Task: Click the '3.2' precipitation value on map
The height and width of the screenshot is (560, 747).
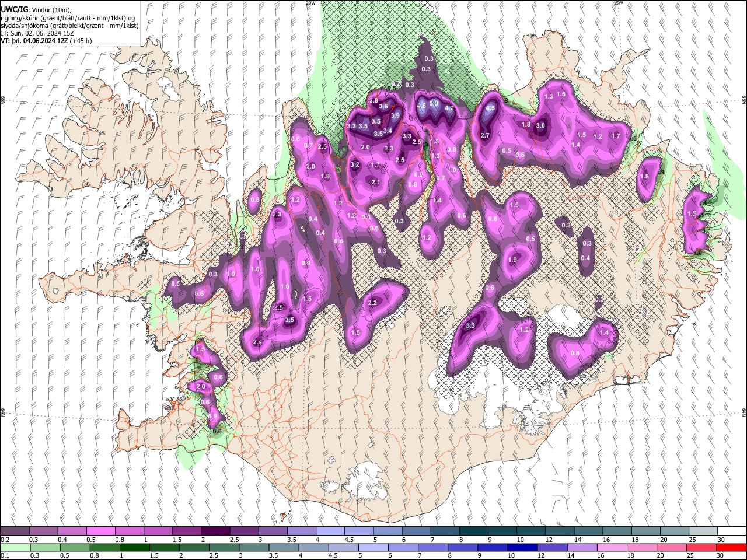Action: 355,165
